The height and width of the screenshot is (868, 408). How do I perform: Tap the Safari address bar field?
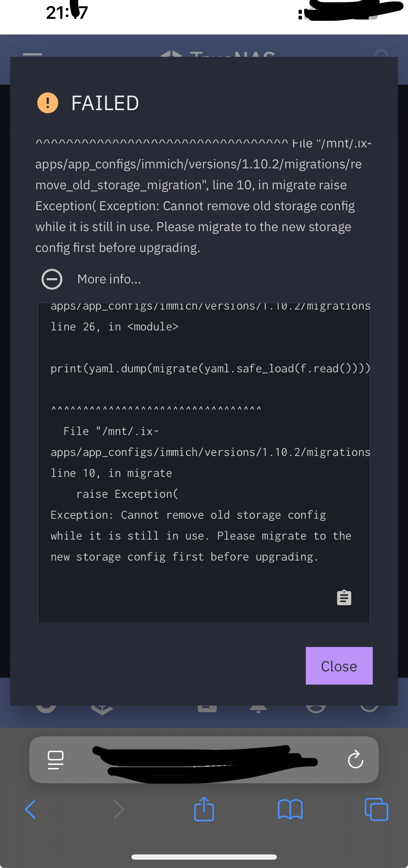click(204, 760)
